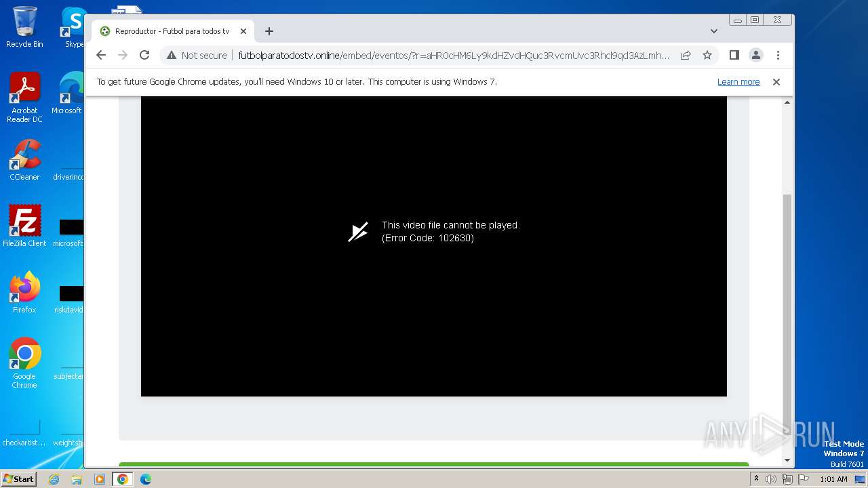The width and height of the screenshot is (868, 488).
Task: Click the scroll down arrow
Action: coord(787,461)
